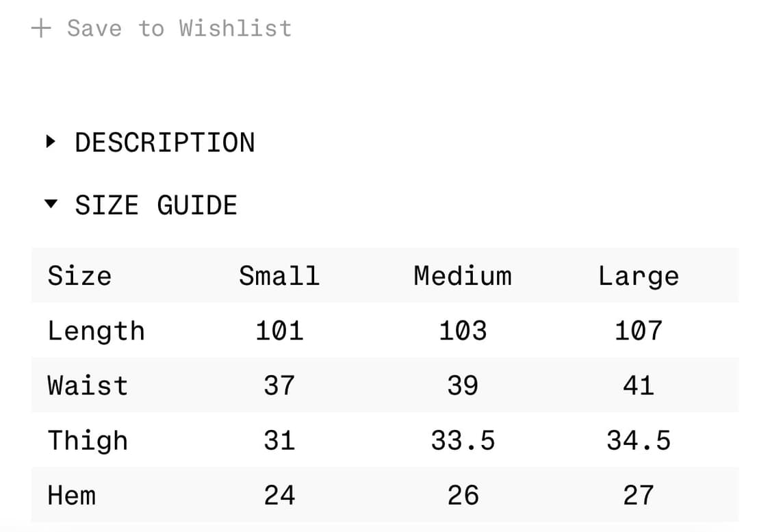The width and height of the screenshot is (770, 532).
Task: Select the Medium column header
Action: coord(463,276)
